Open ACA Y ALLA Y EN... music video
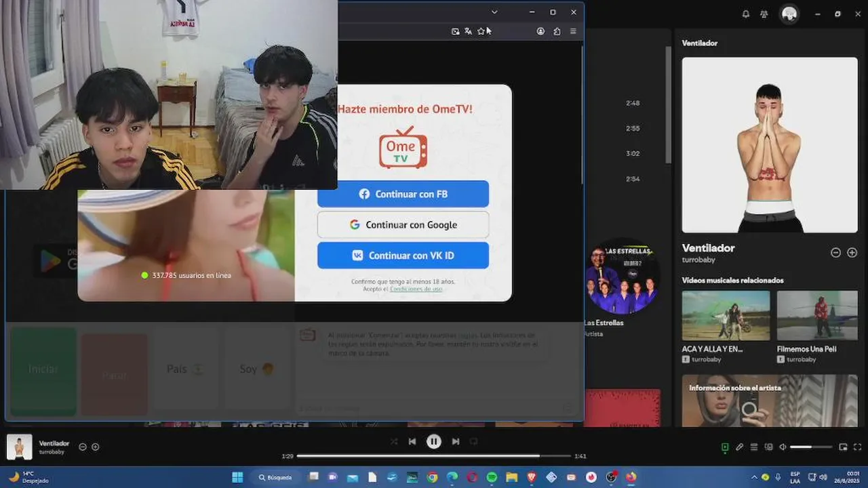Image resolution: width=868 pixels, height=488 pixels. coord(726,315)
